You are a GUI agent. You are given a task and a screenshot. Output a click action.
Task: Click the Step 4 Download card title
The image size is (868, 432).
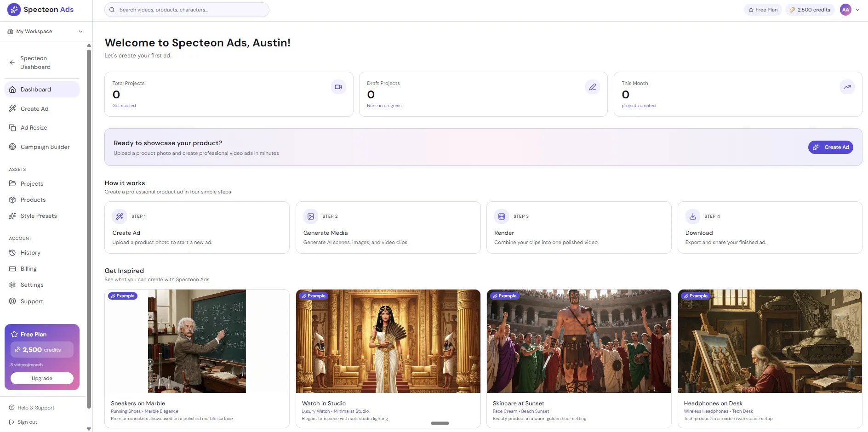click(x=699, y=233)
